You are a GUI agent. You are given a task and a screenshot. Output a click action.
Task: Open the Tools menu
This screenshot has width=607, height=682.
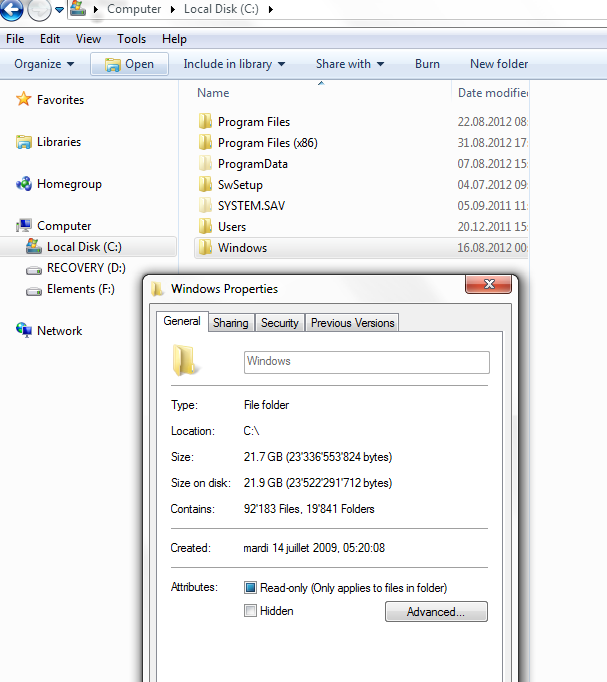pyautogui.click(x=131, y=39)
